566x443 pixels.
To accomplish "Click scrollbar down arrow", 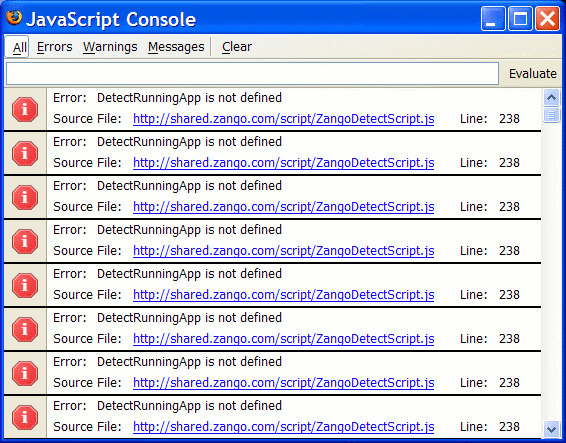I will 551,429.
